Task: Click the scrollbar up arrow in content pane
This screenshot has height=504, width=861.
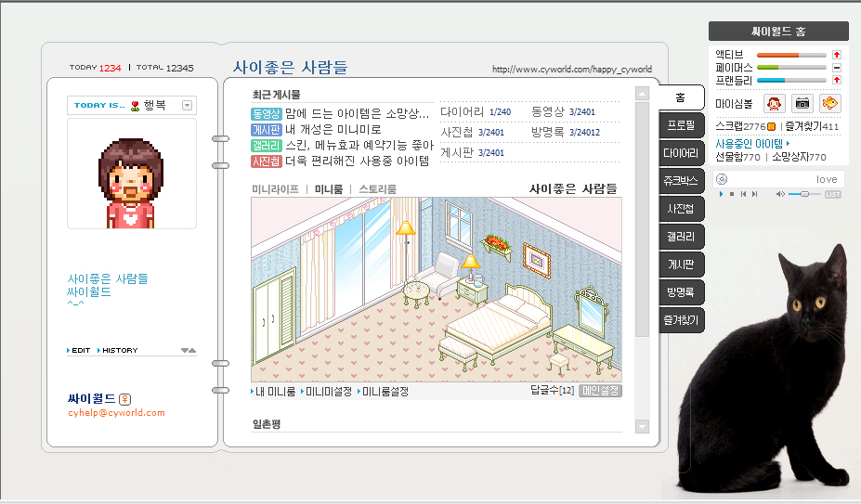Action: pyautogui.click(x=642, y=94)
